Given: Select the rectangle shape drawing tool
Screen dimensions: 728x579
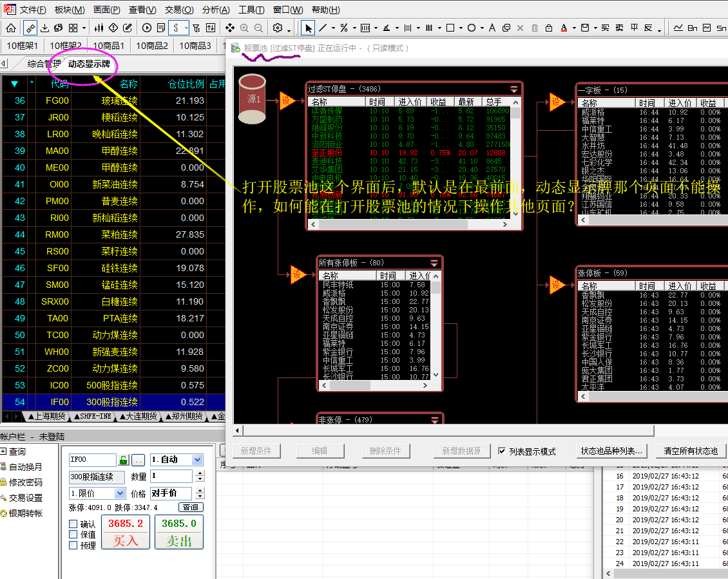Looking at the screenshot, I should (450, 28).
